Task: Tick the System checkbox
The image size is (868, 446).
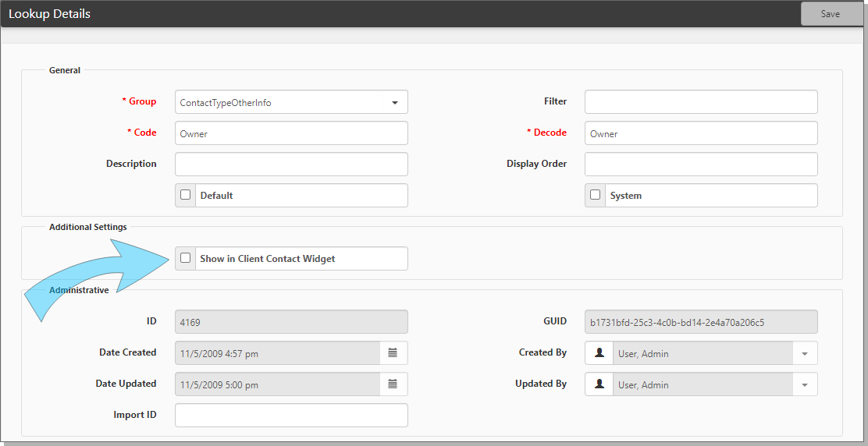Action: pos(596,195)
